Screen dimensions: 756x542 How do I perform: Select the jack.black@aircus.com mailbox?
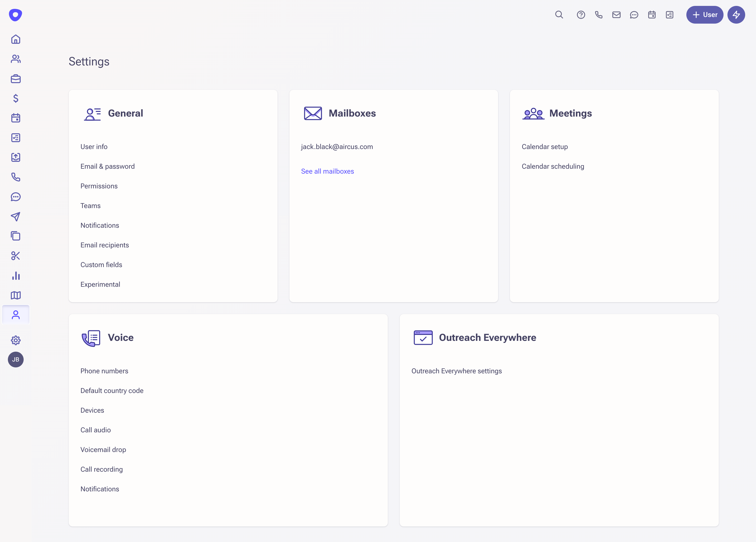[x=337, y=147]
